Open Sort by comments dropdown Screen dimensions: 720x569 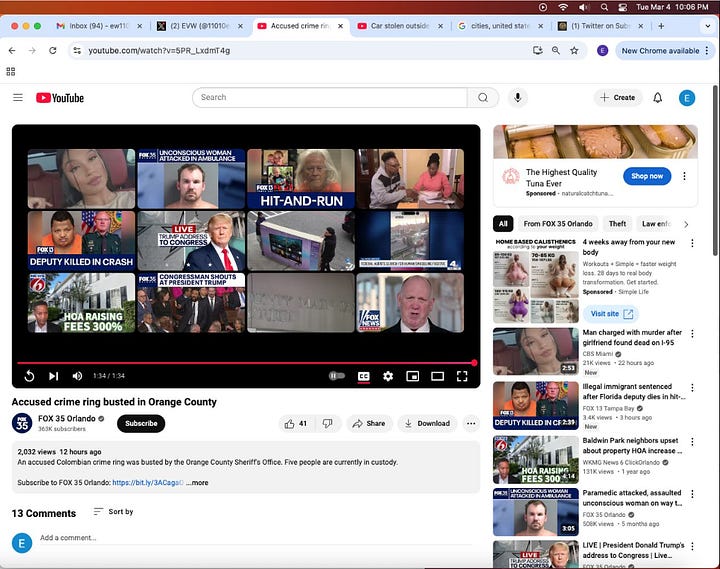[113, 512]
